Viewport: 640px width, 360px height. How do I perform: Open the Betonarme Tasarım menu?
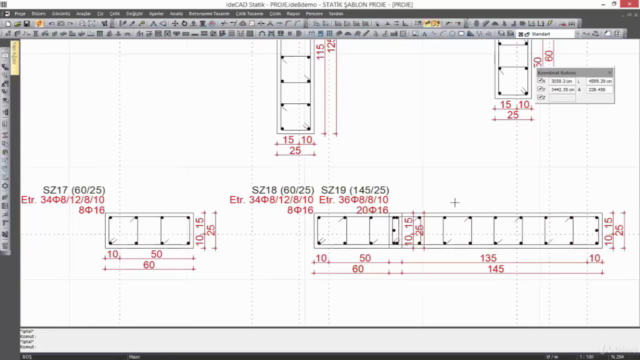[x=209, y=14]
